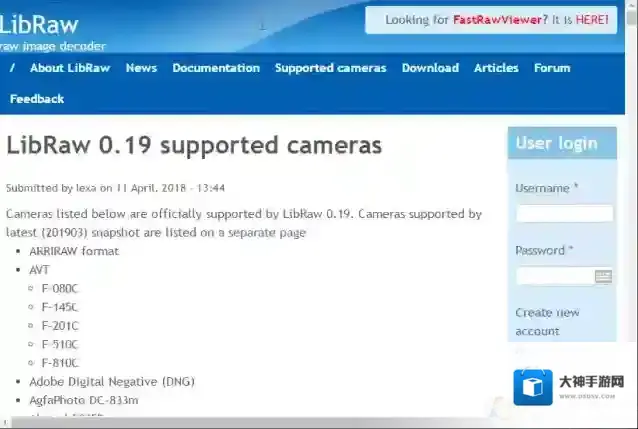This screenshot has height=429, width=638.
Task: Focus the Password input field
Action: (564, 276)
